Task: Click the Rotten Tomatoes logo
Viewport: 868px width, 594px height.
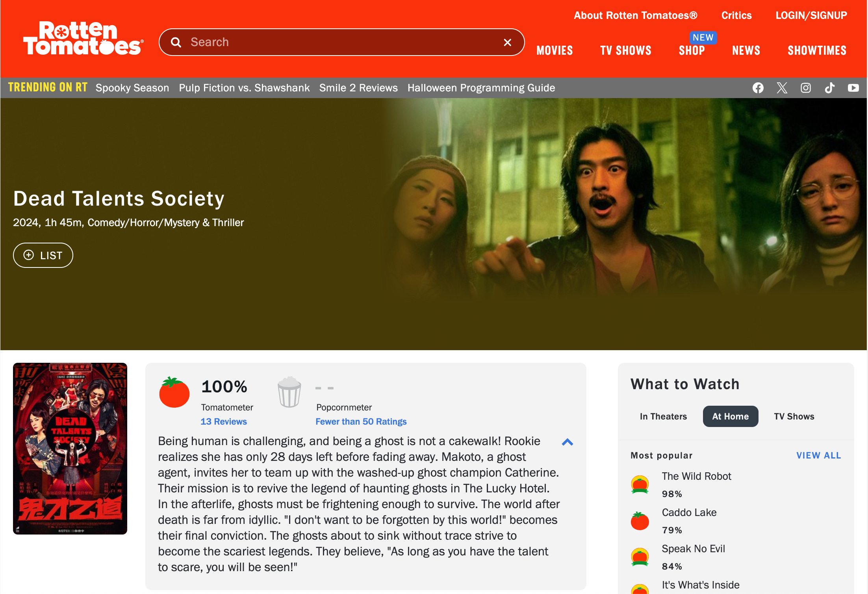Action: (x=83, y=38)
